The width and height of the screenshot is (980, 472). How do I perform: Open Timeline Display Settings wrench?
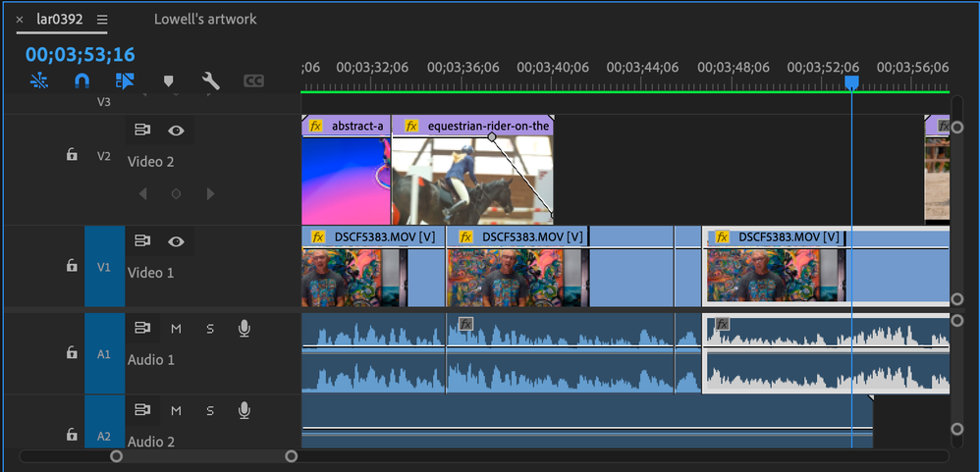tap(210, 80)
